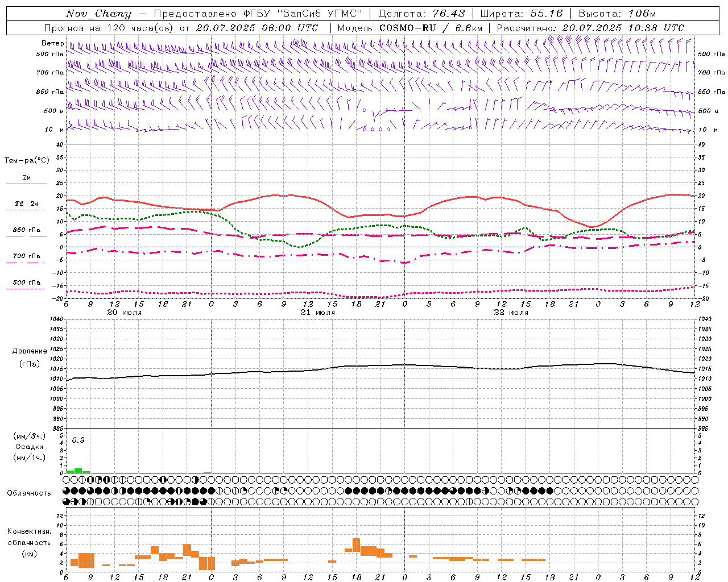Select the 850 гПа temperature legend entry
This screenshot has width=728, height=582.
(27, 230)
